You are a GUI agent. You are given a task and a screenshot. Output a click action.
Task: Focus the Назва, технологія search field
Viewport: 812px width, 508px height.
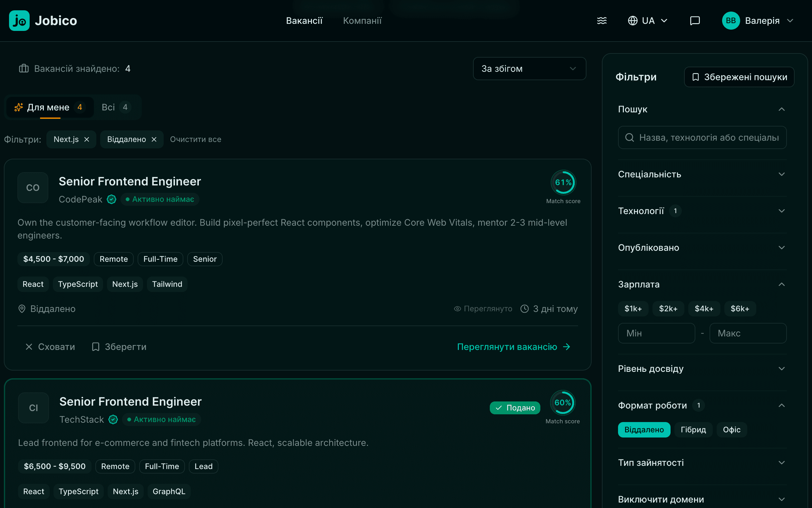coord(702,137)
